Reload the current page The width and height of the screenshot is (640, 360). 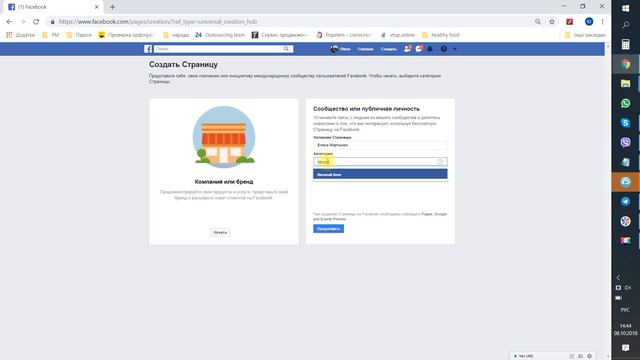tap(36, 22)
